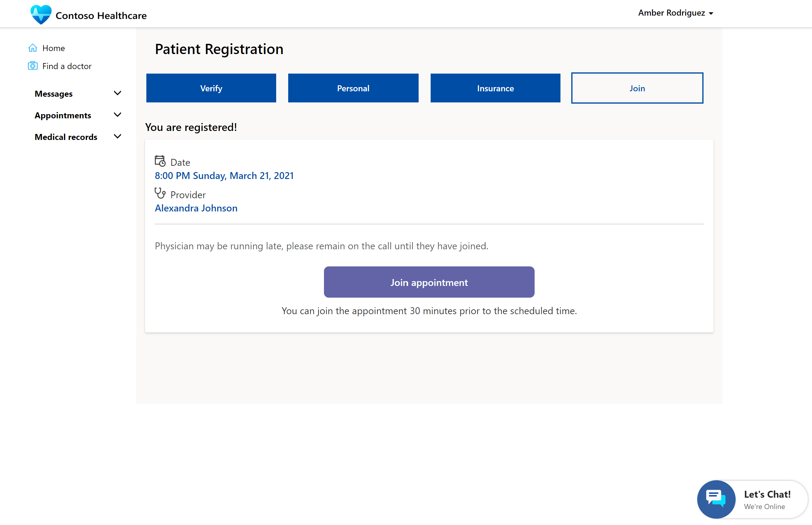Click the Medical records section icon
Viewport: 812px width, 525px height.
coord(118,137)
